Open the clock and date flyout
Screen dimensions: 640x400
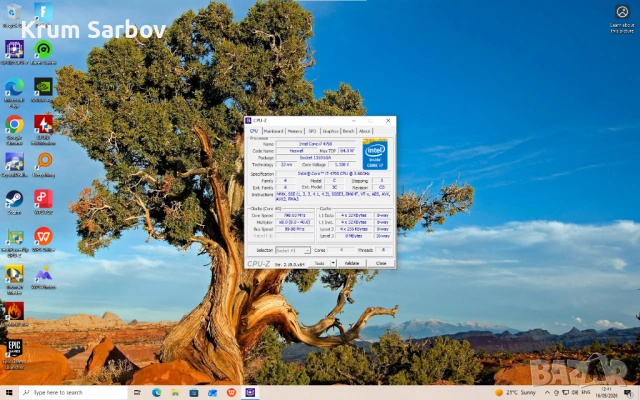pyautogui.click(x=606, y=393)
